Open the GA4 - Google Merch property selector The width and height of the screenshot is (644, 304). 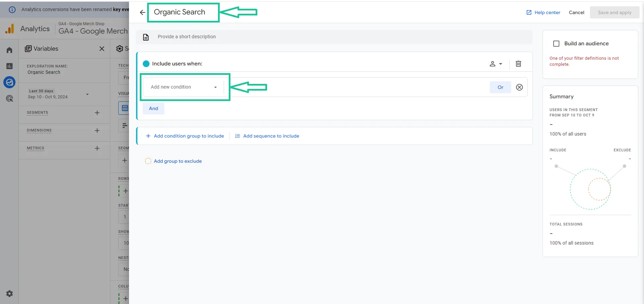[93, 29]
